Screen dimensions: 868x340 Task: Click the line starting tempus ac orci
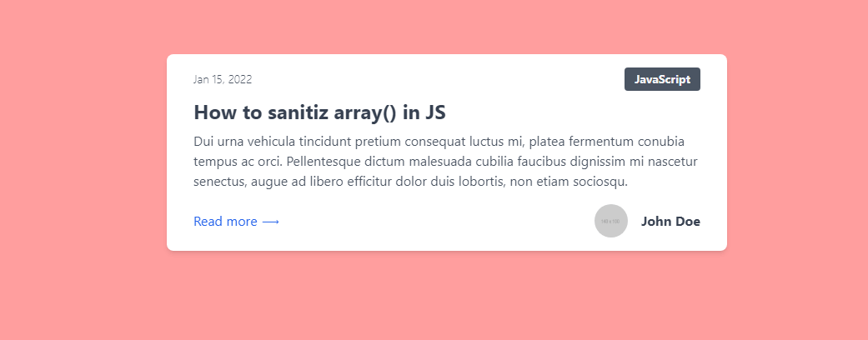(445, 162)
